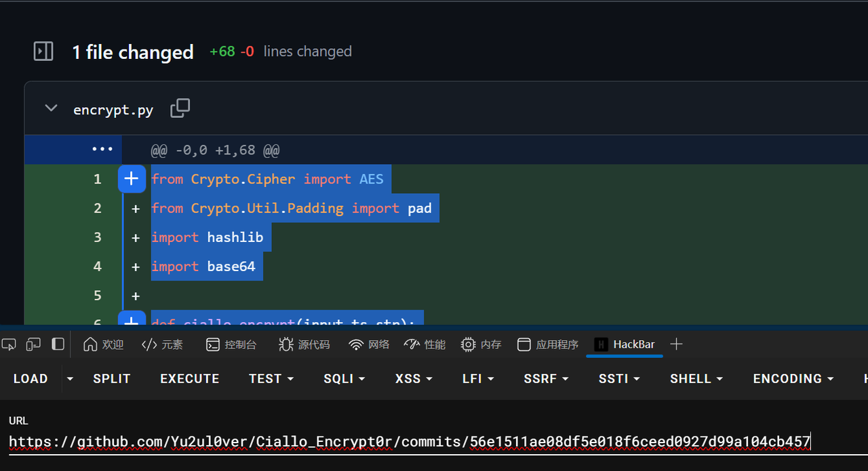The height and width of the screenshot is (471, 868).
Task: Toggle the file tree sidebar icon
Action: click(43, 52)
